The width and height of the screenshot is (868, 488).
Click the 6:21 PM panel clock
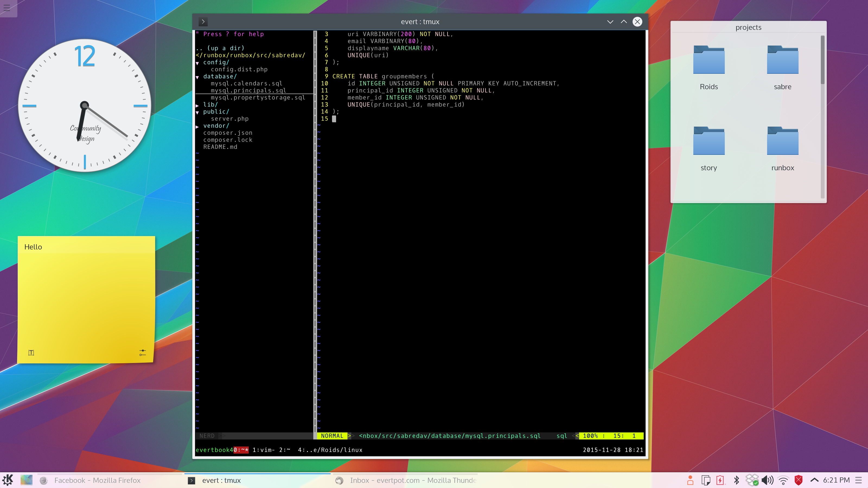pyautogui.click(x=836, y=480)
